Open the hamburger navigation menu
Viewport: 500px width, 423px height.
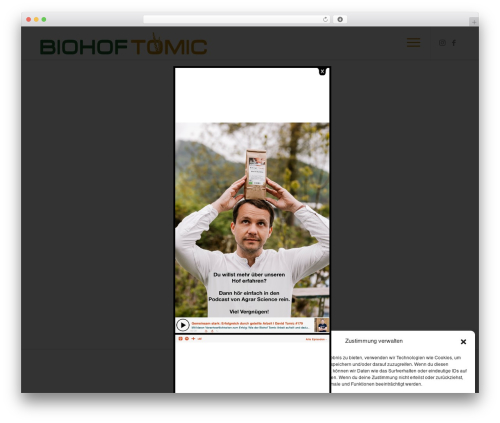(413, 43)
